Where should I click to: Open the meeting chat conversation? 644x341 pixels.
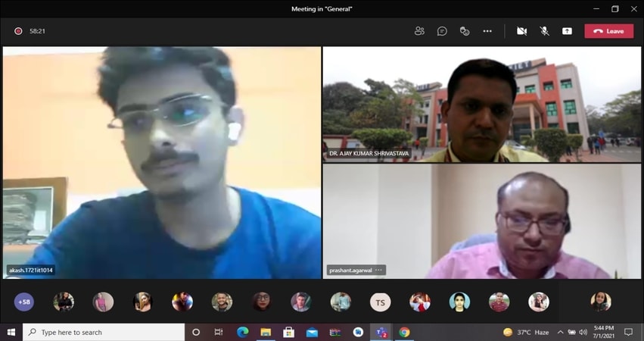[442, 31]
